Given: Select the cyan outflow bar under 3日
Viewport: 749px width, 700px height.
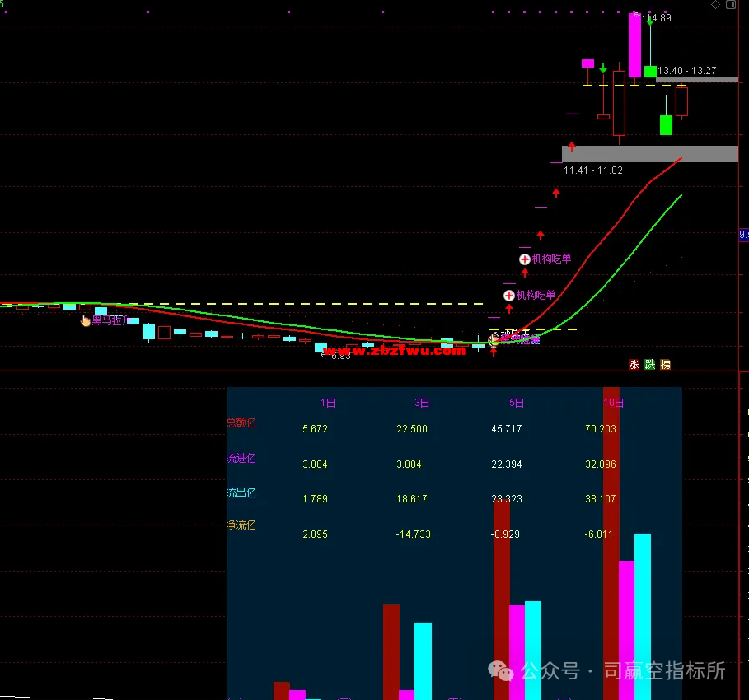Looking at the screenshot, I should coord(423,661).
